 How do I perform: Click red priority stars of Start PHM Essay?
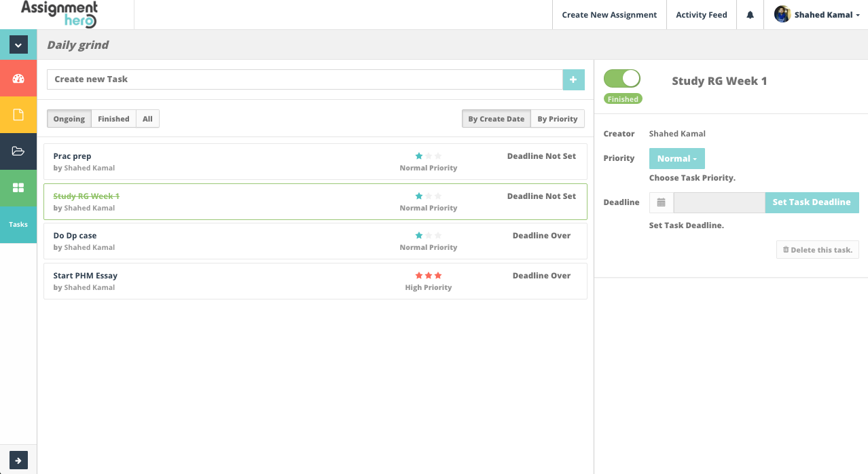click(x=429, y=276)
